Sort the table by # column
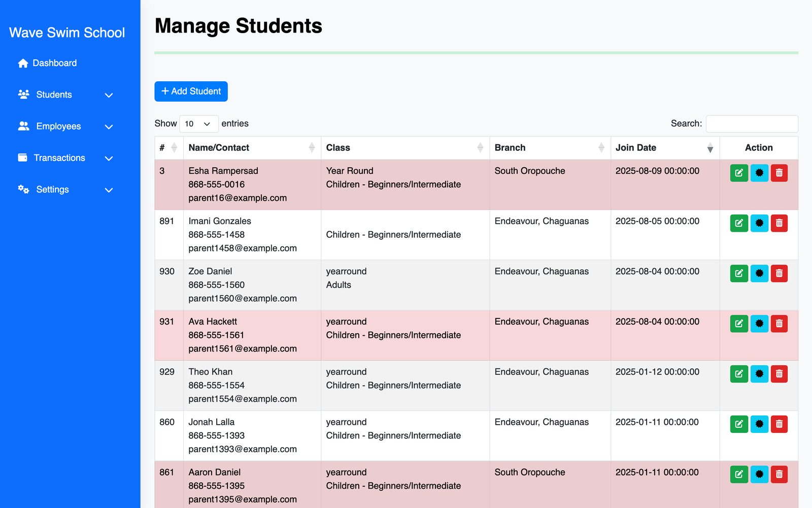812x508 pixels. coord(169,148)
